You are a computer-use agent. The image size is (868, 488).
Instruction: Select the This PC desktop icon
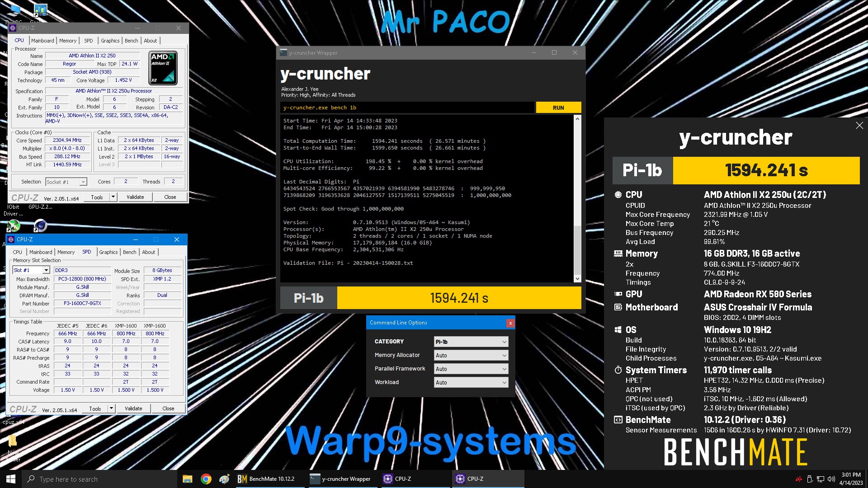pos(14,12)
